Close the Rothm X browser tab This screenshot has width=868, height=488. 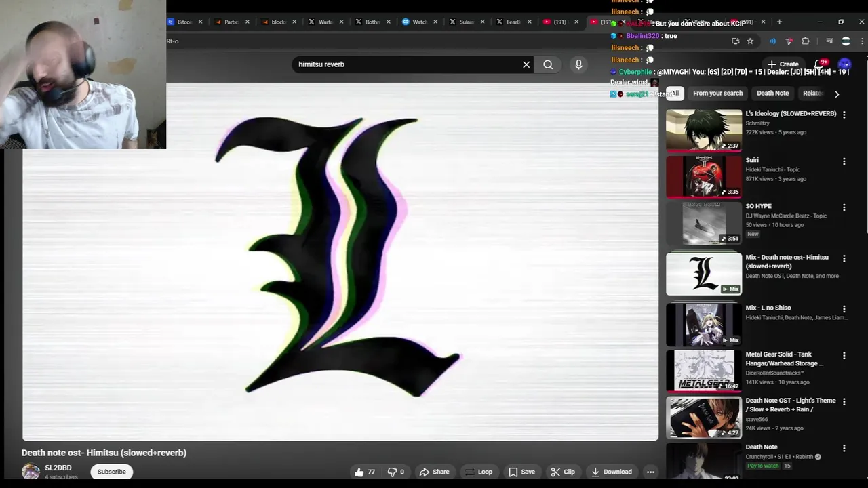click(x=389, y=22)
